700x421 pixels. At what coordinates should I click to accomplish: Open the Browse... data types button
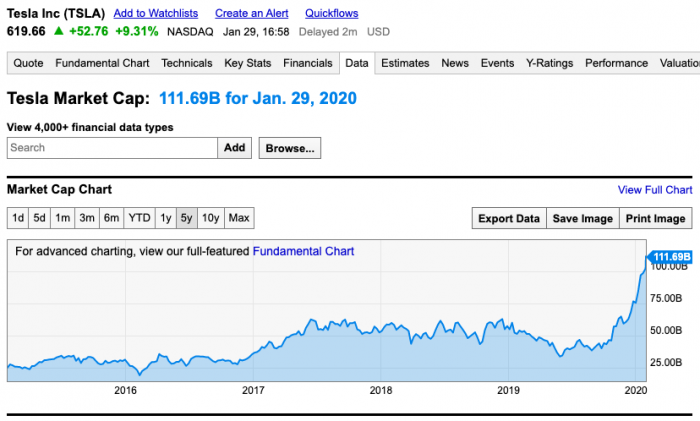click(x=290, y=148)
